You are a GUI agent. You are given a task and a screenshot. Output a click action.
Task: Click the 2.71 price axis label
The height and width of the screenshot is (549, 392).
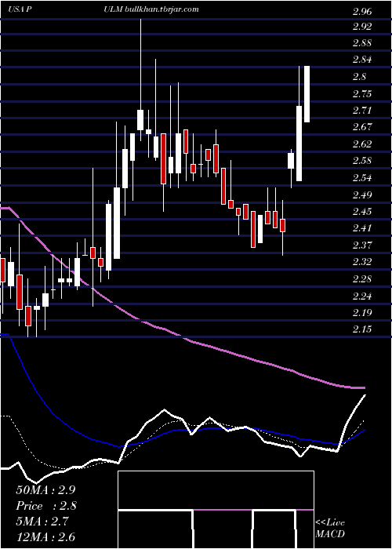(x=362, y=111)
